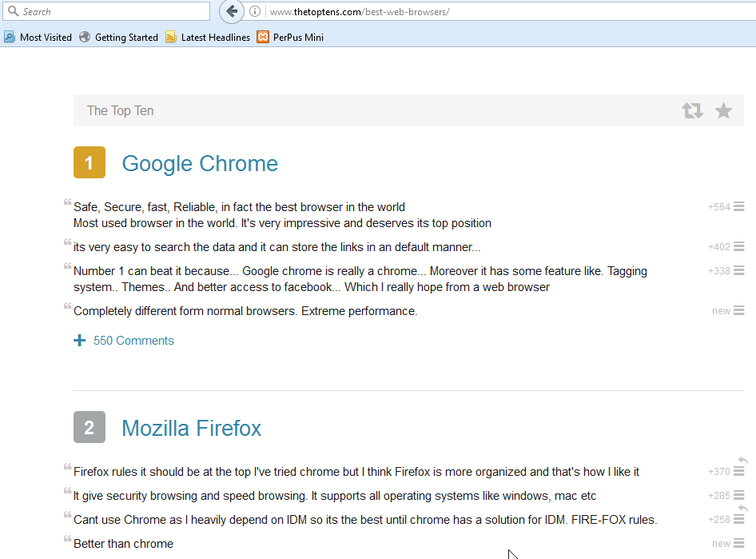Open the 550 Comments link
Screen dimensions: 756x559
[x=133, y=341]
